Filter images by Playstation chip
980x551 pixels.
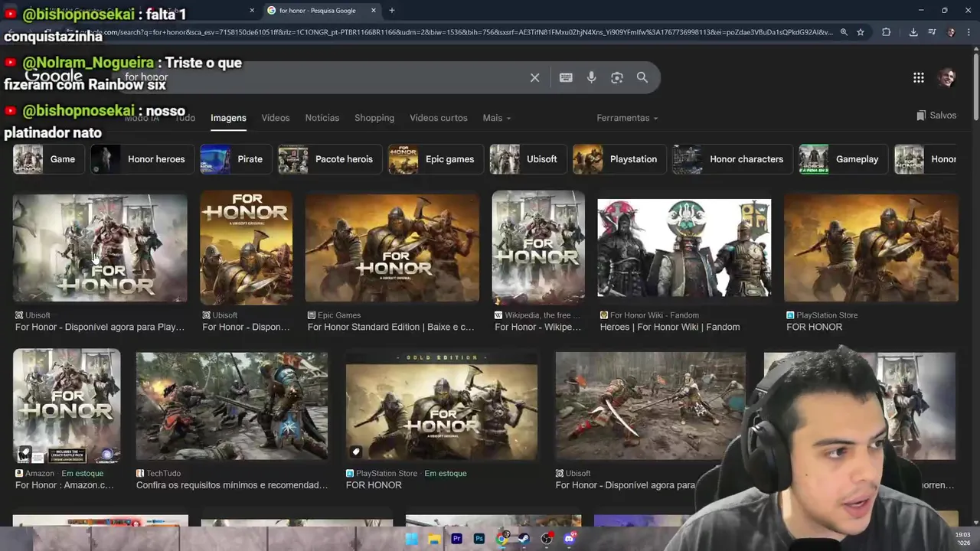(618, 159)
